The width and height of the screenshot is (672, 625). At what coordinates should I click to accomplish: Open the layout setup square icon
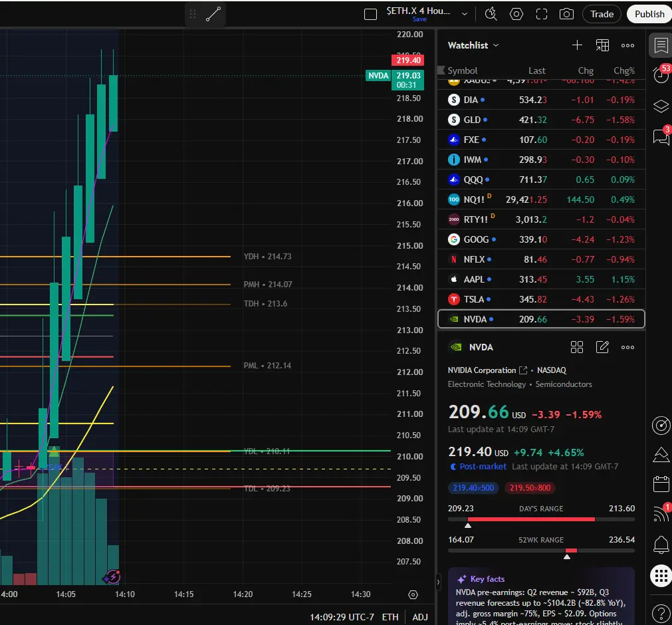tap(370, 14)
